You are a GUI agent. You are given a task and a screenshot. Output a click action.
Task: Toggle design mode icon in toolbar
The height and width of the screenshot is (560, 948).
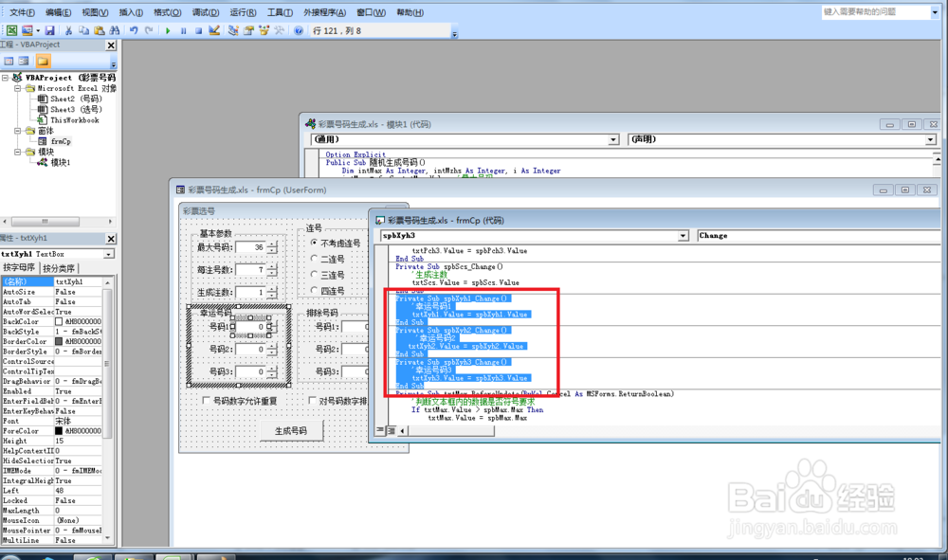[214, 30]
